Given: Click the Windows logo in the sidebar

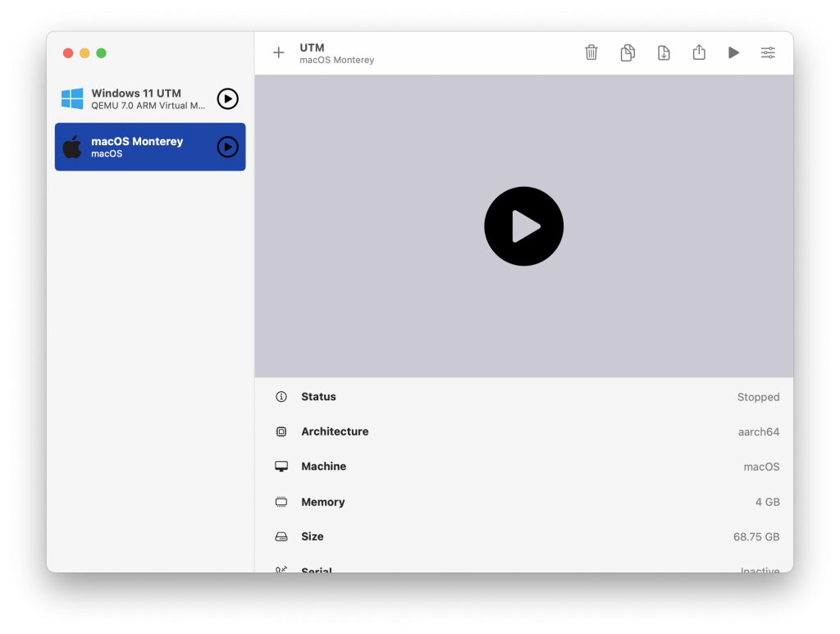Looking at the screenshot, I should coord(72,98).
